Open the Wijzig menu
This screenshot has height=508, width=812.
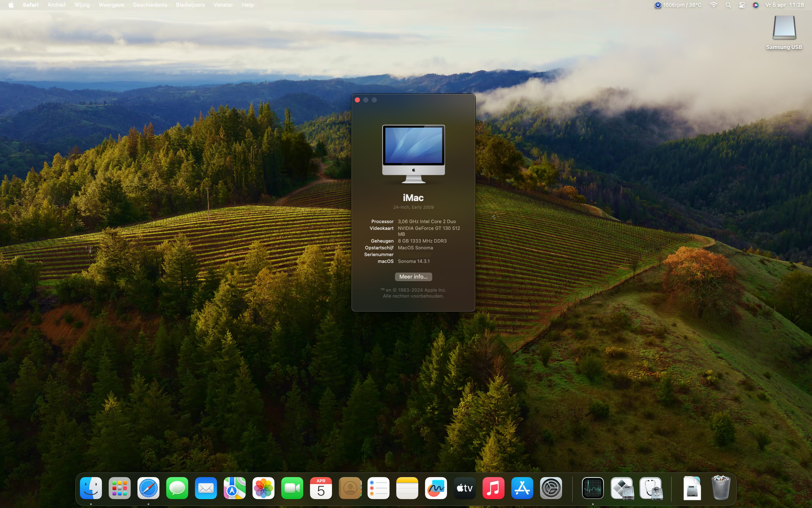[82, 5]
